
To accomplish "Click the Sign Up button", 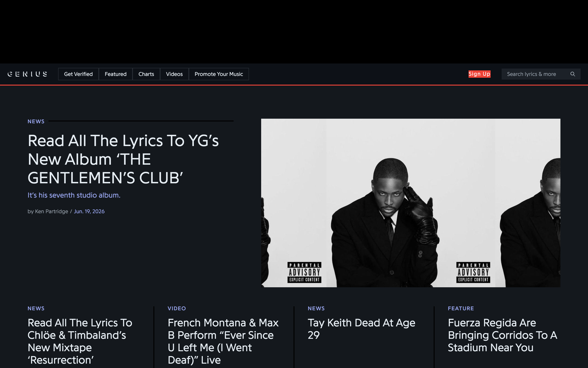I will 479,74.
